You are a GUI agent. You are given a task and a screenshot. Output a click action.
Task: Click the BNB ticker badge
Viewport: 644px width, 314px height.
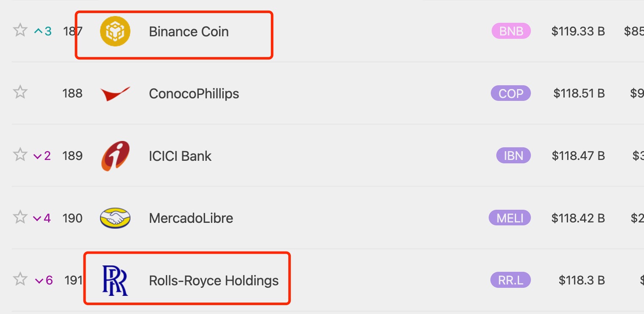(511, 31)
